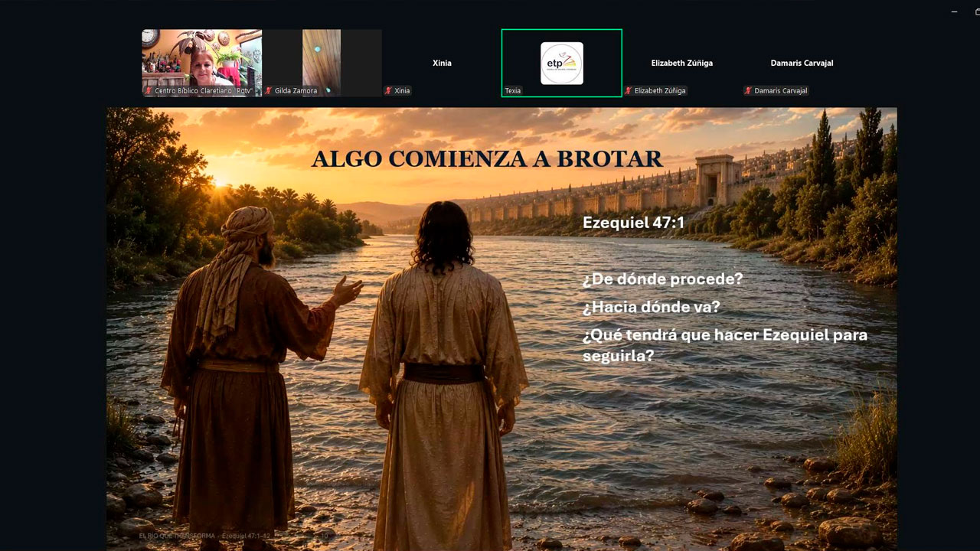This screenshot has width=980, height=551.
Task: Select the Centro Bíblico Claretiano video thumbnail
Action: click(x=202, y=63)
